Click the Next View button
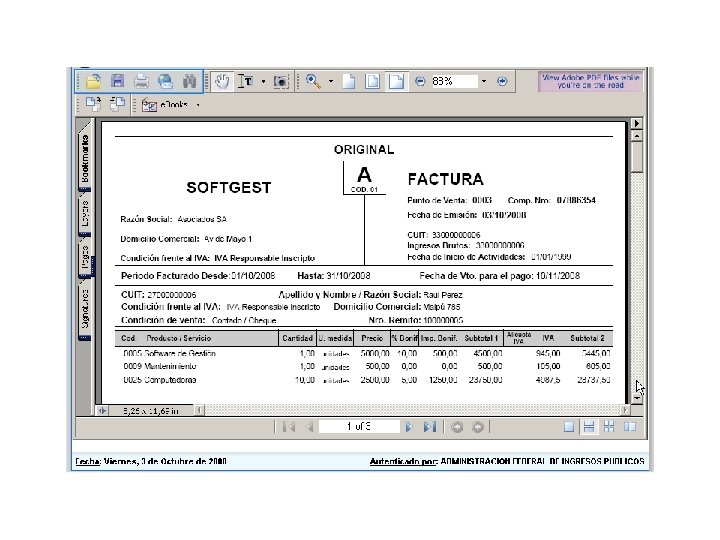This screenshot has width=720, height=540. click(x=478, y=427)
